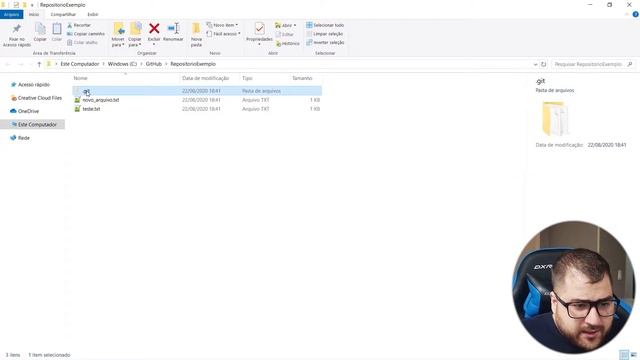The height and width of the screenshot is (360, 640).
Task: Sort by the Tamanho column header
Action: 302,78
